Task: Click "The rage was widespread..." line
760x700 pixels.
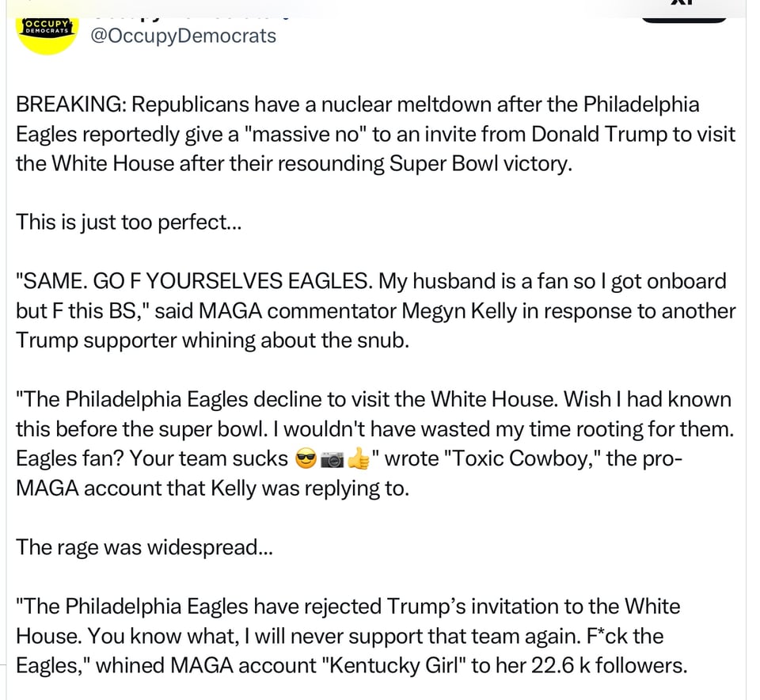Action: tap(144, 547)
